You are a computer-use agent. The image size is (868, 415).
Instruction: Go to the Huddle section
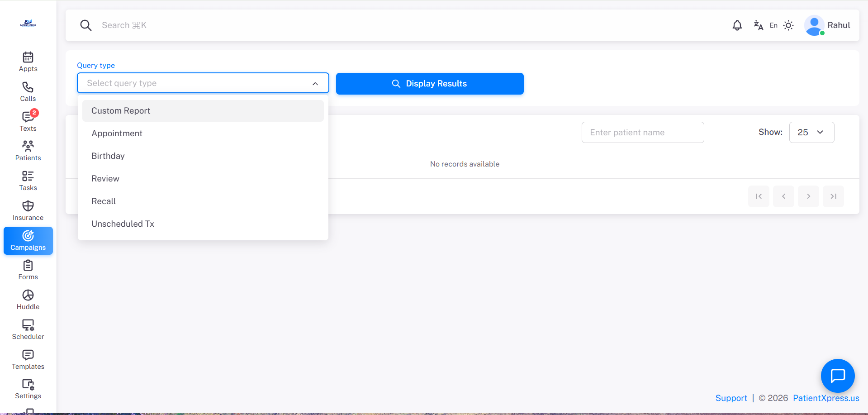pyautogui.click(x=28, y=299)
